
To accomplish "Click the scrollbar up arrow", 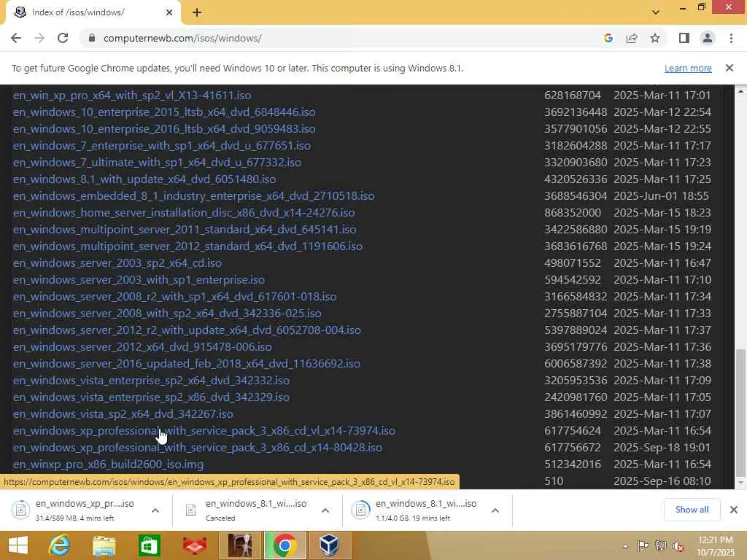I will [740, 90].
